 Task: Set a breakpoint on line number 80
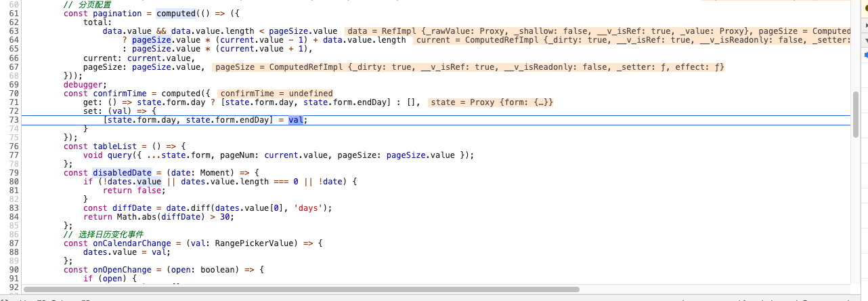[14, 181]
